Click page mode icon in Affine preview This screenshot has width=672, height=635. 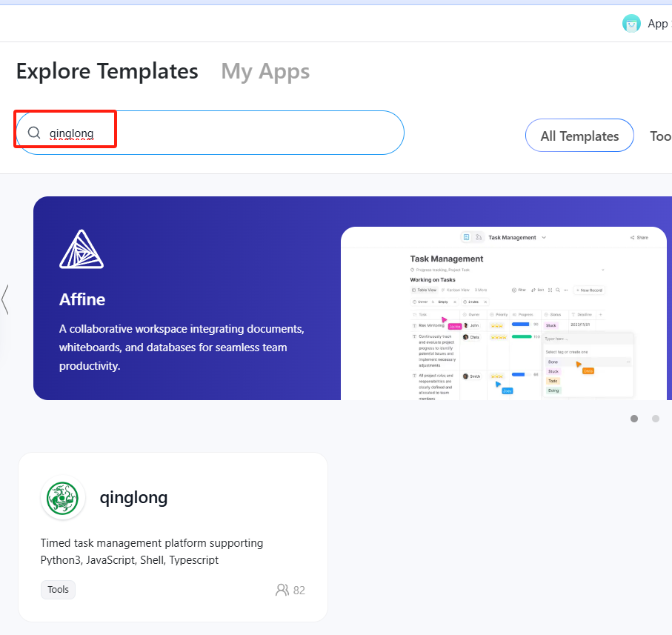click(x=466, y=237)
